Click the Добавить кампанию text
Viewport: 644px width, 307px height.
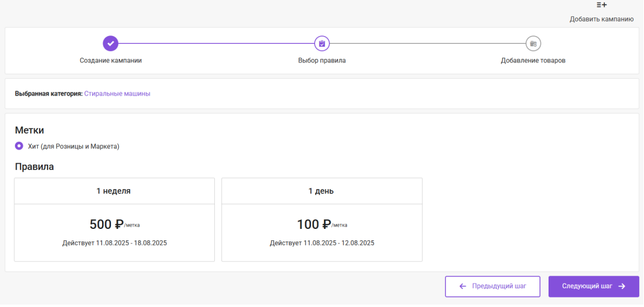point(601,19)
